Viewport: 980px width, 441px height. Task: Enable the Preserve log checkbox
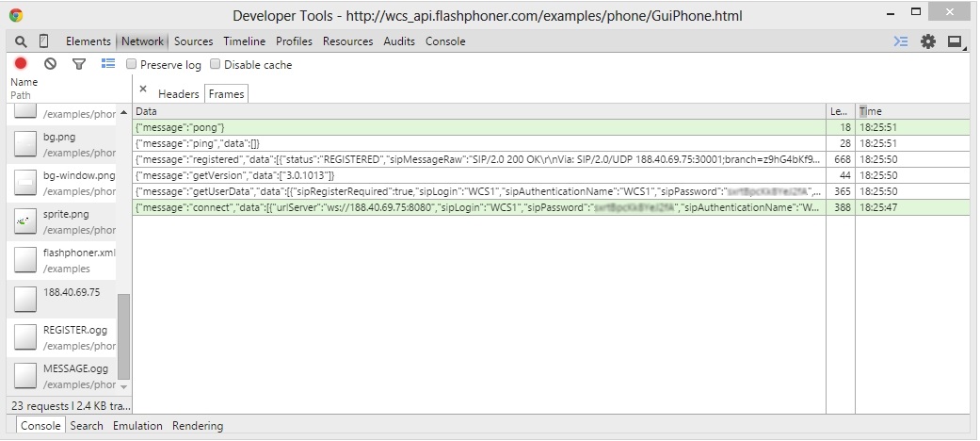pyautogui.click(x=133, y=65)
